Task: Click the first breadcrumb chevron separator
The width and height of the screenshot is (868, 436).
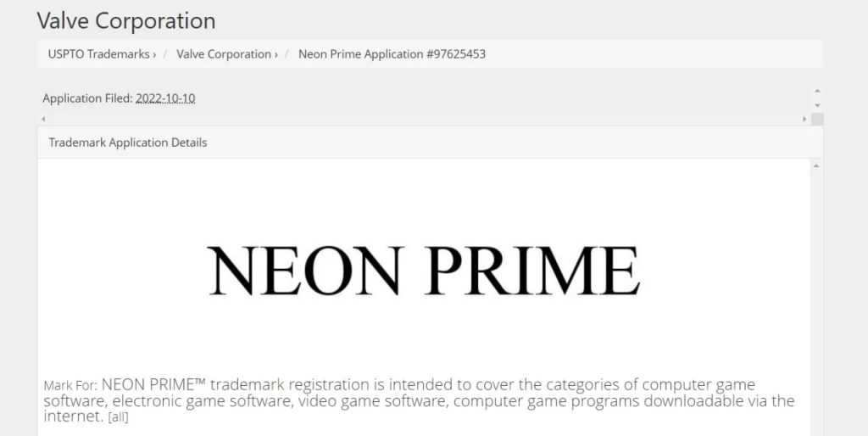Action: tap(154, 55)
